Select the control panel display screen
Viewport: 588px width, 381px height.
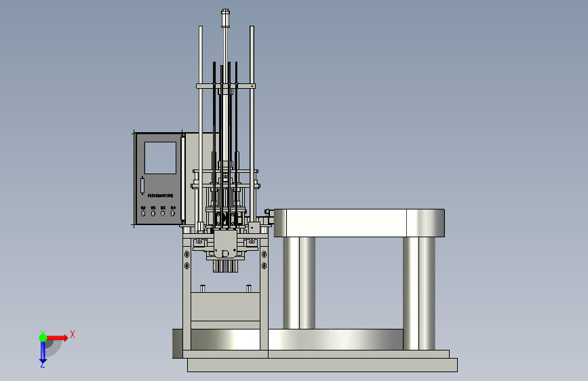pyautogui.click(x=160, y=158)
